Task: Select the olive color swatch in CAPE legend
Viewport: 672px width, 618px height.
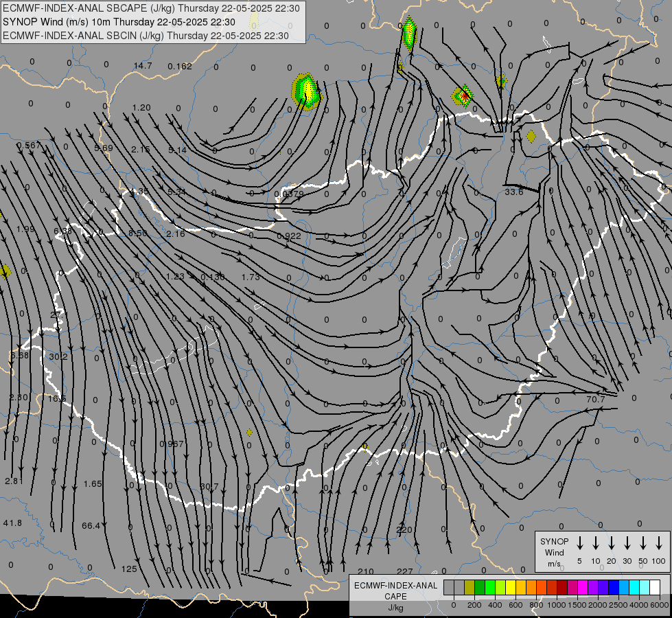Action: (x=470, y=588)
